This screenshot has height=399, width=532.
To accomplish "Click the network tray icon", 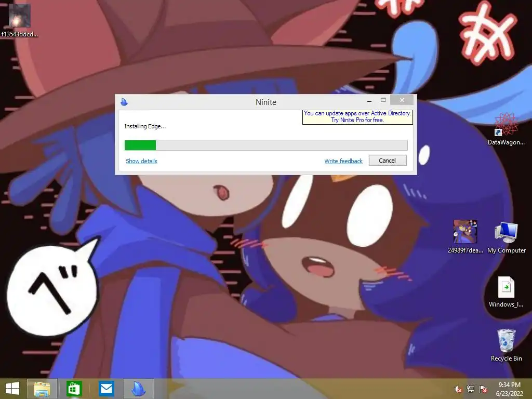I will (471, 389).
